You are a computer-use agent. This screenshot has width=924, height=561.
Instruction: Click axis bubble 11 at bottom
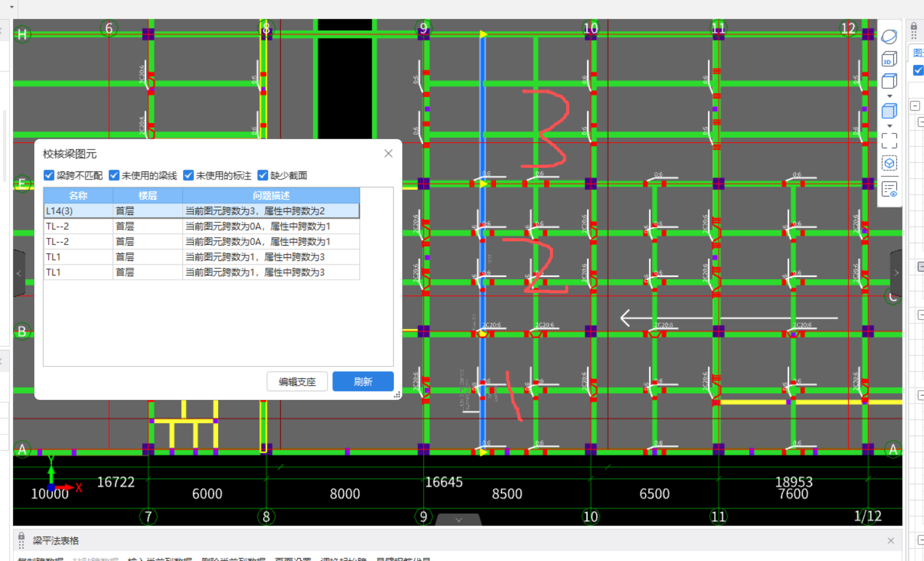click(718, 517)
